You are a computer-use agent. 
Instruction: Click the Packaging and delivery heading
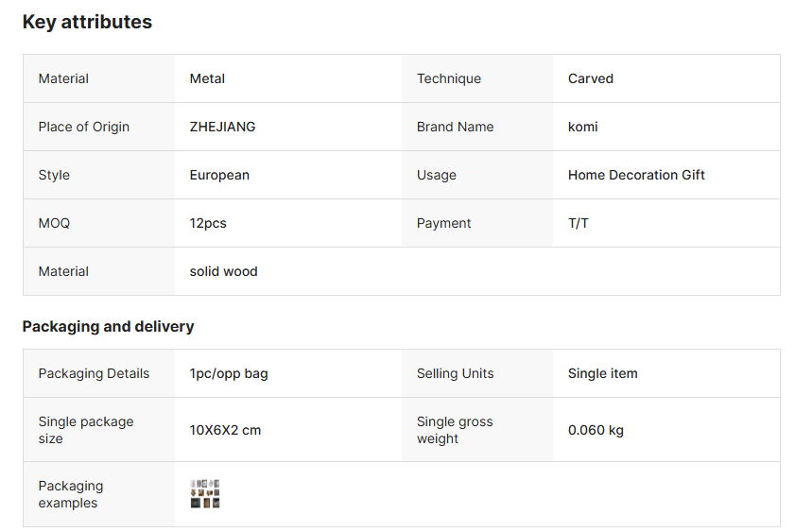click(x=108, y=326)
